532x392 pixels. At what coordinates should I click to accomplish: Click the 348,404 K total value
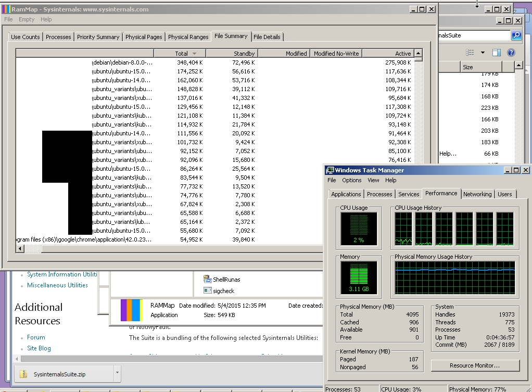(x=189, y=62)
